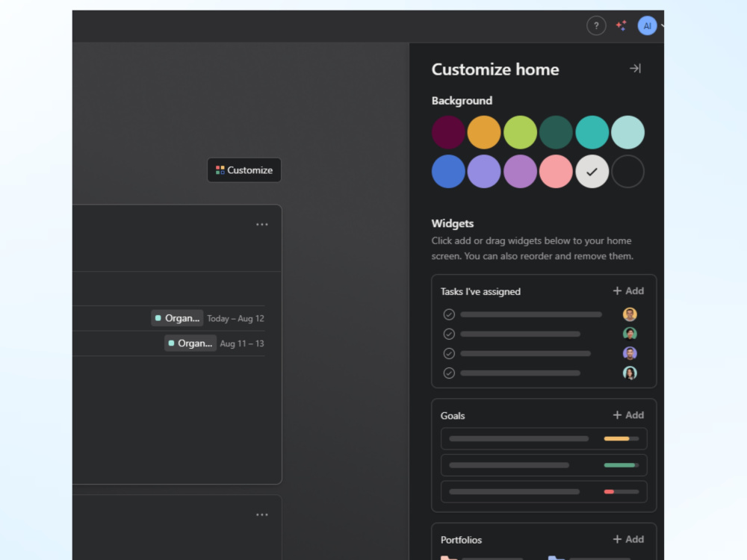
Task: Open the upper widget's three-dot menu
Action: point(262,224)
